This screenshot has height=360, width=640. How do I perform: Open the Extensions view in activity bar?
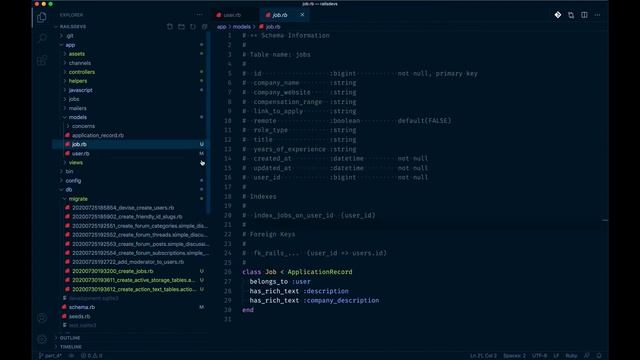tap(42, 61)
